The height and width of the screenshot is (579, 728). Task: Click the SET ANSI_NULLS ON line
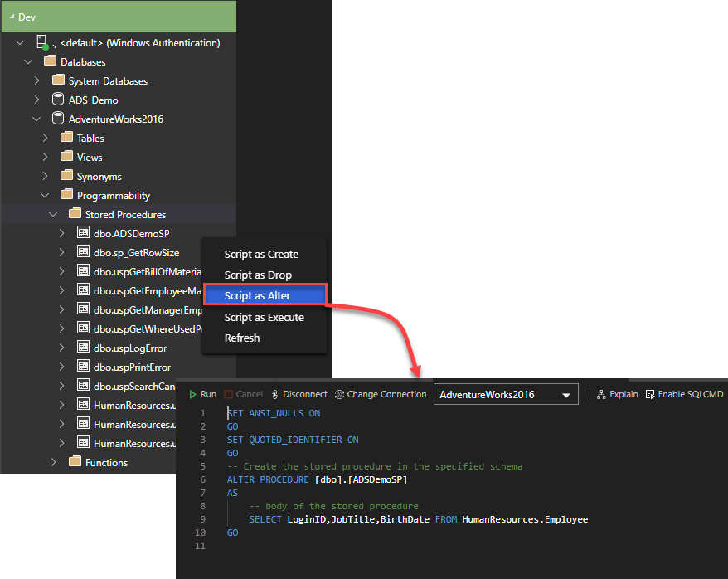[274, 413]
